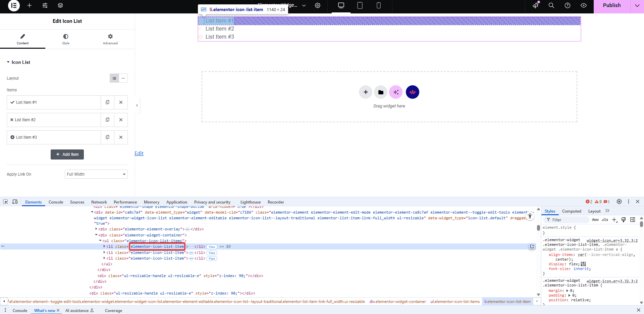The image size is (644, 314).
Task: Switch to mobile responsive view
Action: click(379, 6)
